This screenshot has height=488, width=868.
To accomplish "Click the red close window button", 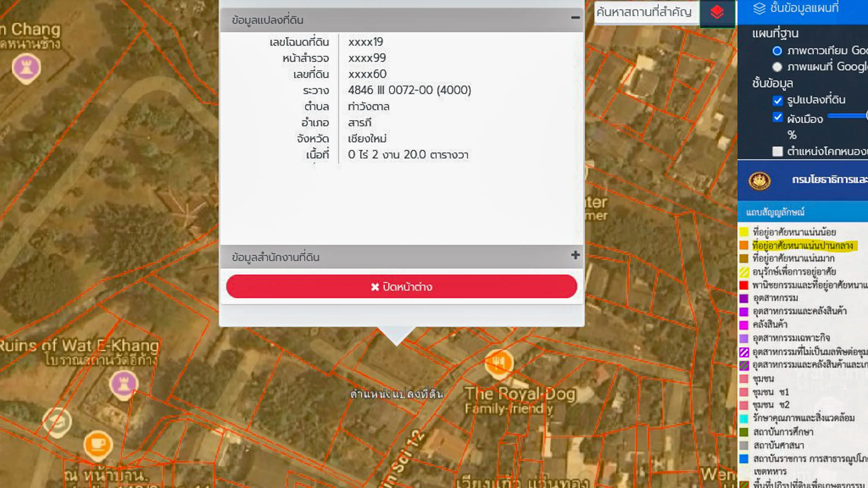I will [x=401, y=287].
